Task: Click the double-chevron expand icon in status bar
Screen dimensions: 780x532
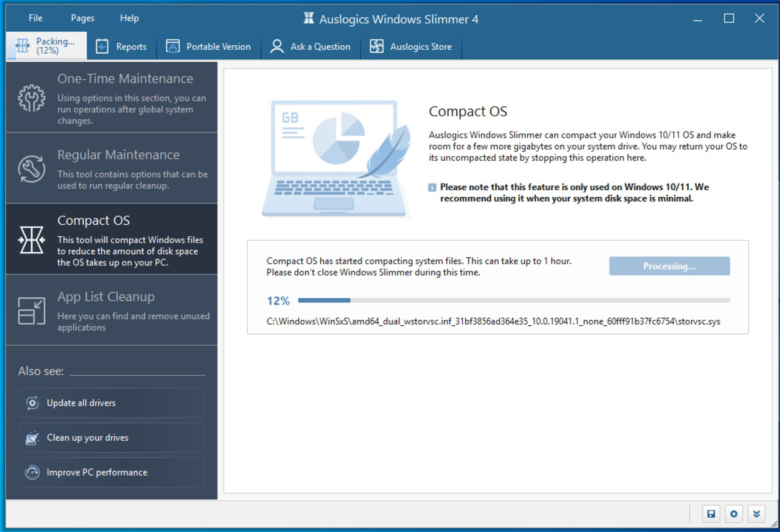Action: [x=756, y=514]
